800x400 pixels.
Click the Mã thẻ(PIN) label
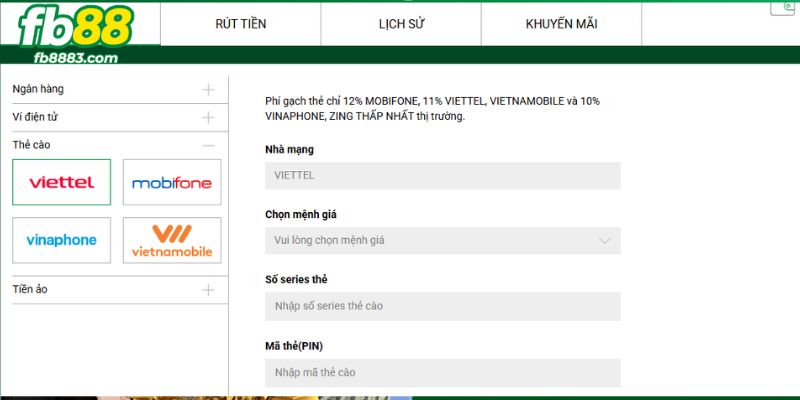coord(294,346)
